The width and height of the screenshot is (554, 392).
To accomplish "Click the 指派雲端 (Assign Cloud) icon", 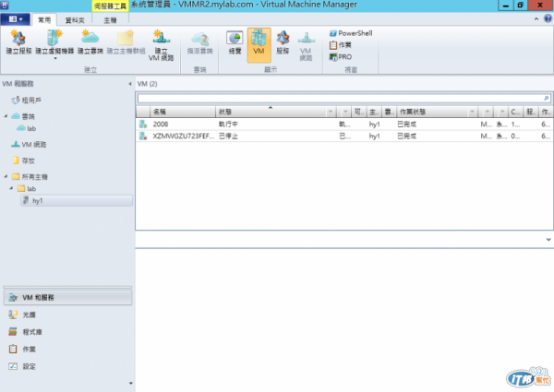I will pyautogui.click(x=199, y=43).
